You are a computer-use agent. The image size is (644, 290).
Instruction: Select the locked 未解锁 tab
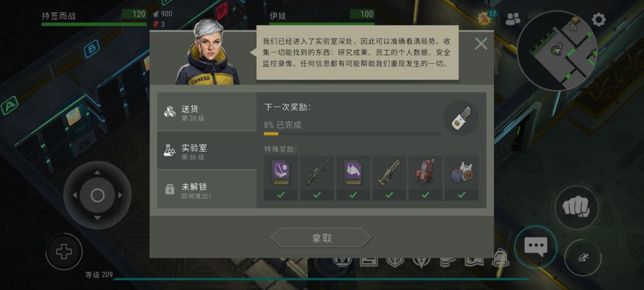[206, 189]
